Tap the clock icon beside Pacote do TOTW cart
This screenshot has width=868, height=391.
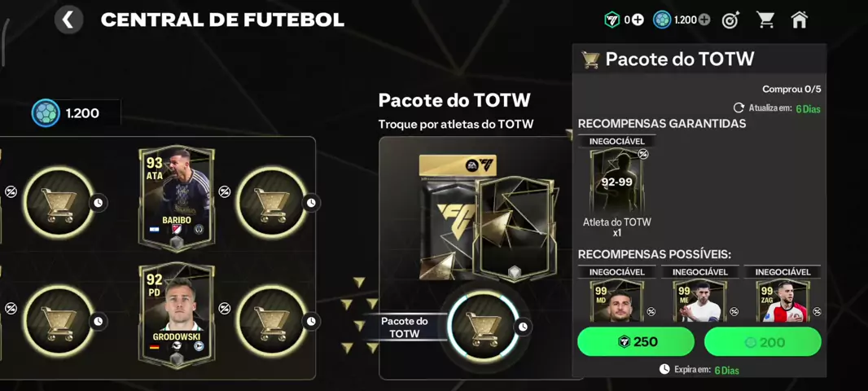click(x=523, y=327)
